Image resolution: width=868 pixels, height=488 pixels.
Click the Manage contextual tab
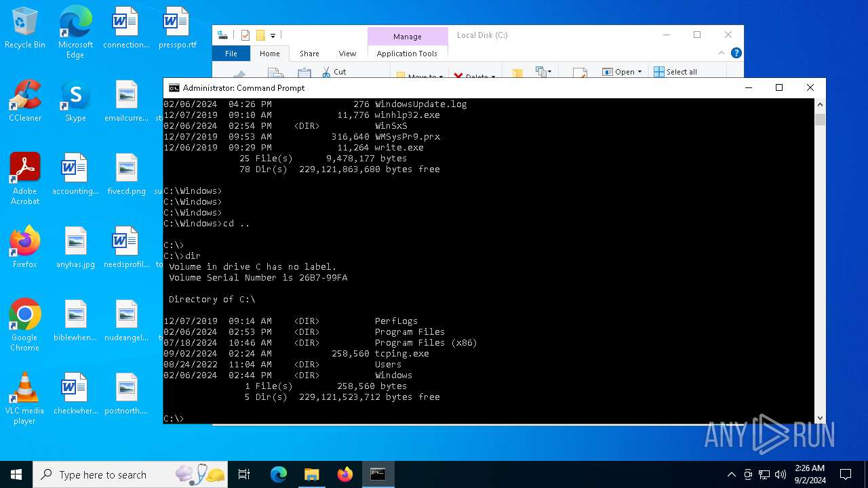pos(407,37)
